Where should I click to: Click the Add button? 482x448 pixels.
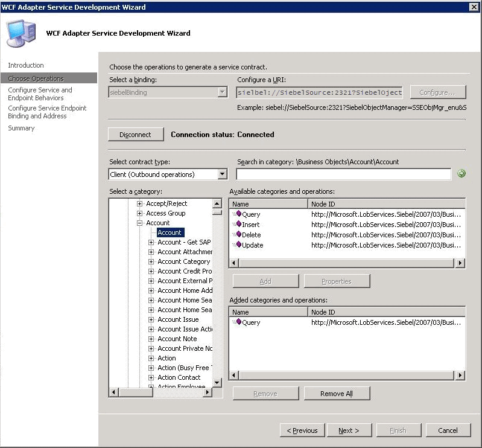[x=265, y=281]
